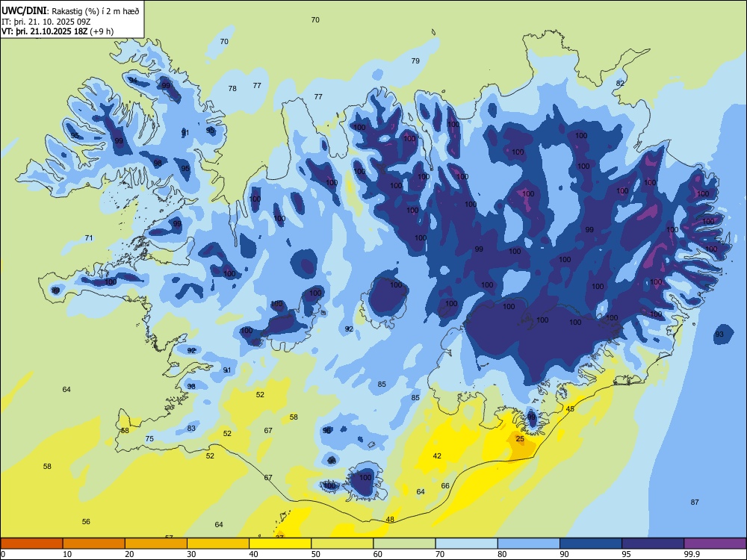This screenshot has height=560, width=747.
Task: Click the pale yellow 50–60 legend swatch
Action: (342, 544)
